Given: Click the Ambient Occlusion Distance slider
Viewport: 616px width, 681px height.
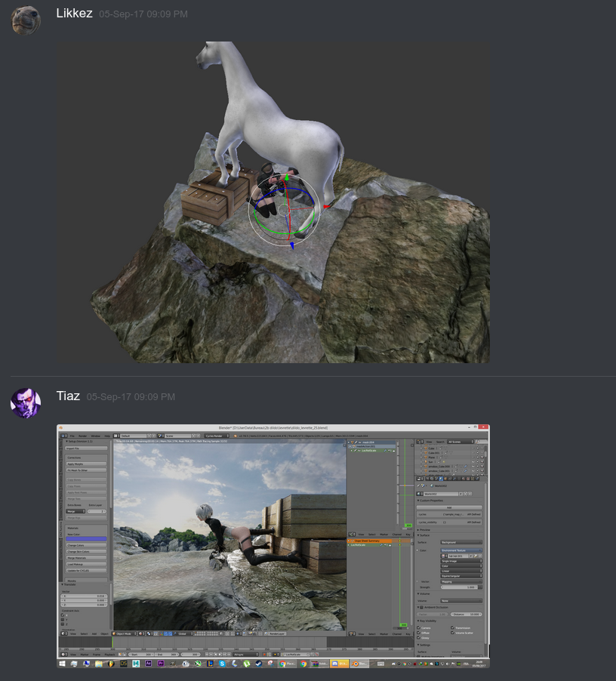Looking at the screenshot, I should click(x=467, y=614).
